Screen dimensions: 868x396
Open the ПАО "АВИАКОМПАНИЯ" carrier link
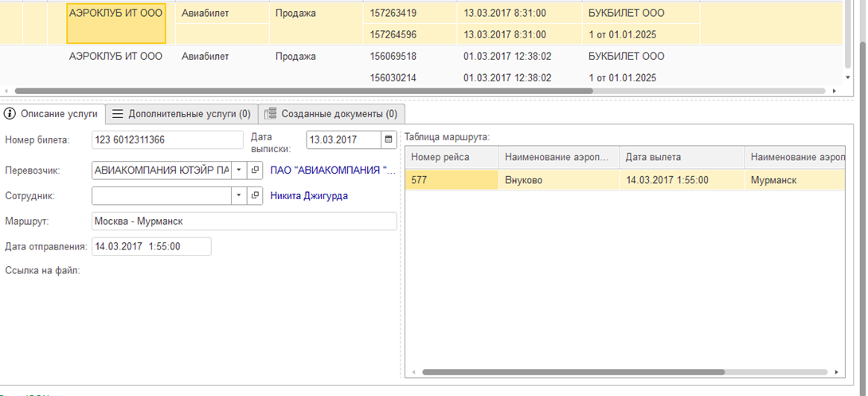(332, 171)
